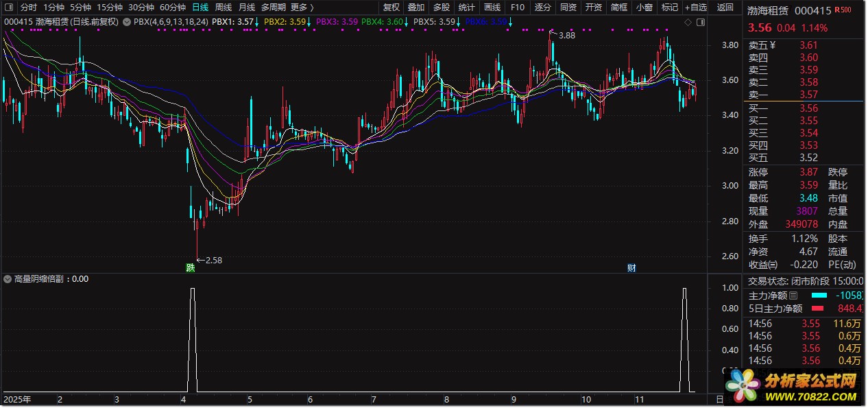Enable the 画线 drawing tool
The width and height of the screenshot is (868, 408).
tap(492, 8)
